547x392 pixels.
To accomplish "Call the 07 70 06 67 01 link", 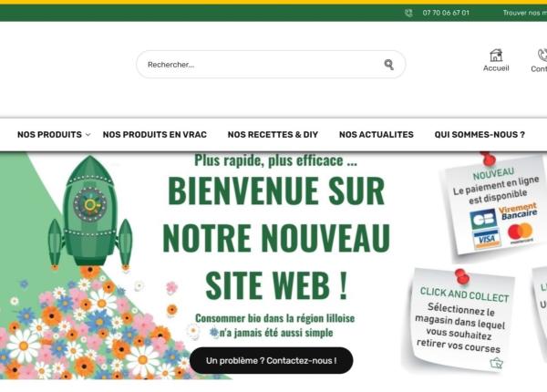I will pos(446,13).
